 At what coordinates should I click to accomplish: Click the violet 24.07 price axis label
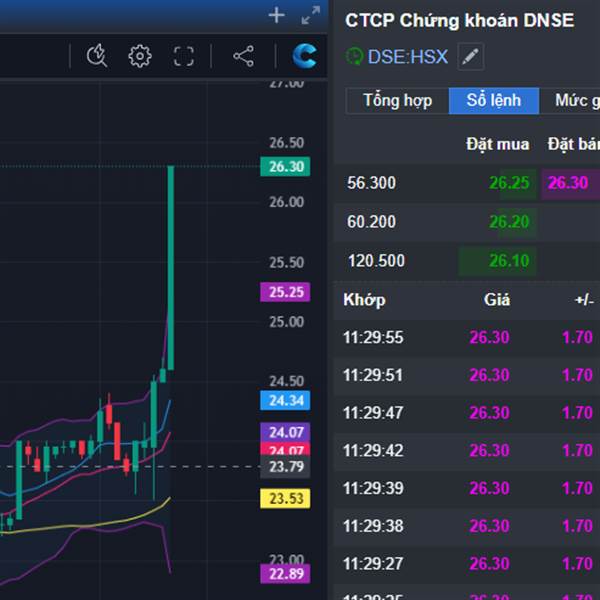click(x=285, y=432)
